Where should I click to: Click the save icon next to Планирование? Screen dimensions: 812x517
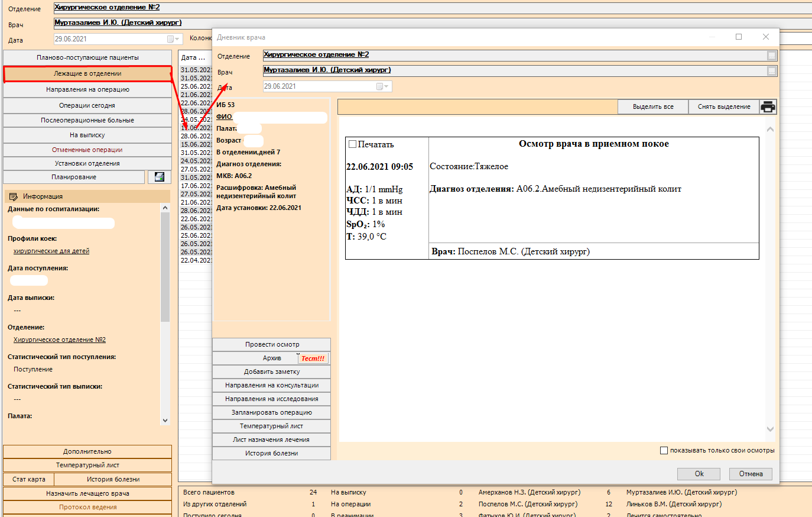160,177
